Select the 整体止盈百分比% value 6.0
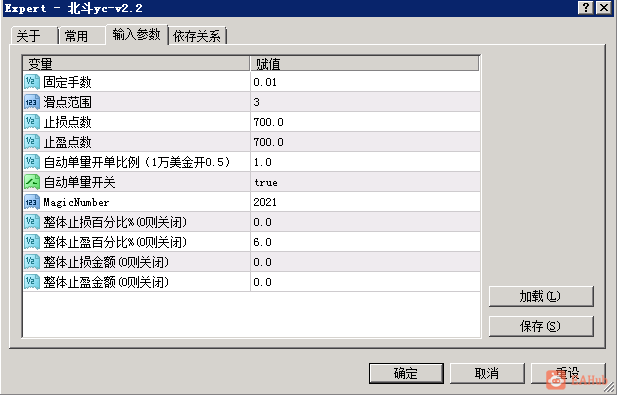 point(262,242)
